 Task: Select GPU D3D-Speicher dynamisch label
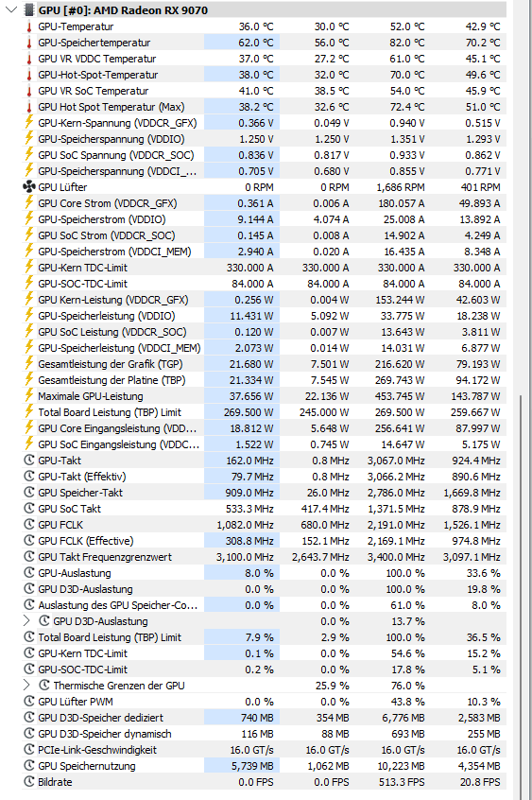point(105,734)
